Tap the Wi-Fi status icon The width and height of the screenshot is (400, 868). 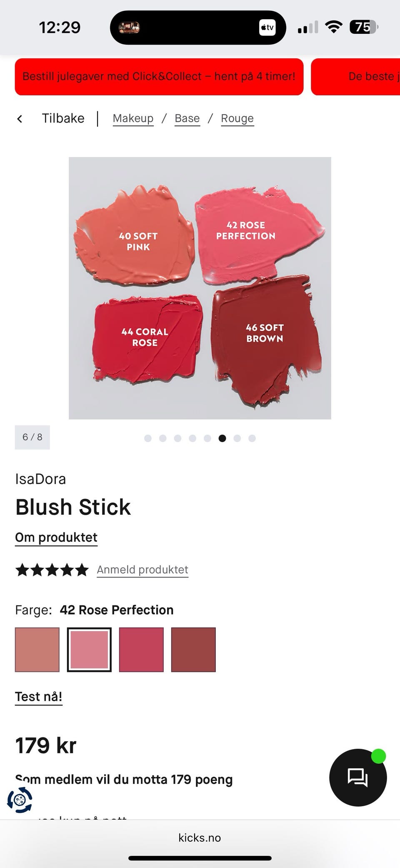tap(333, 27)
